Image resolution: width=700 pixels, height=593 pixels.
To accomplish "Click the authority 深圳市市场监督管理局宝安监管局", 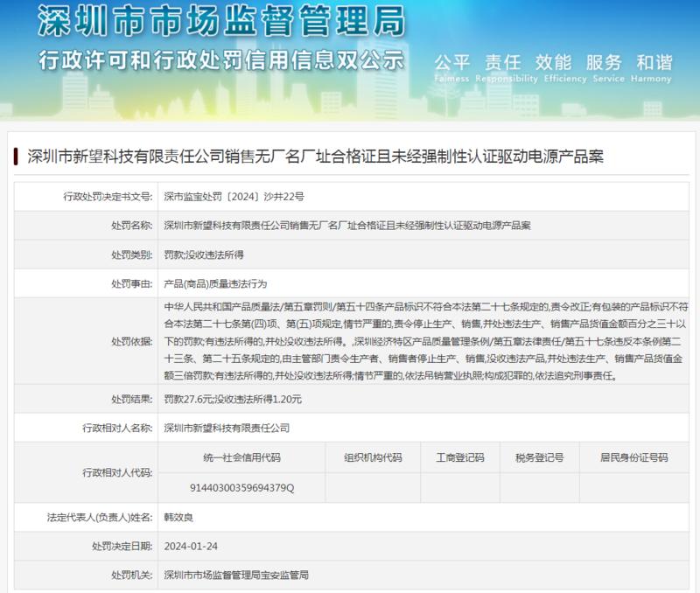I will (236, 575).
